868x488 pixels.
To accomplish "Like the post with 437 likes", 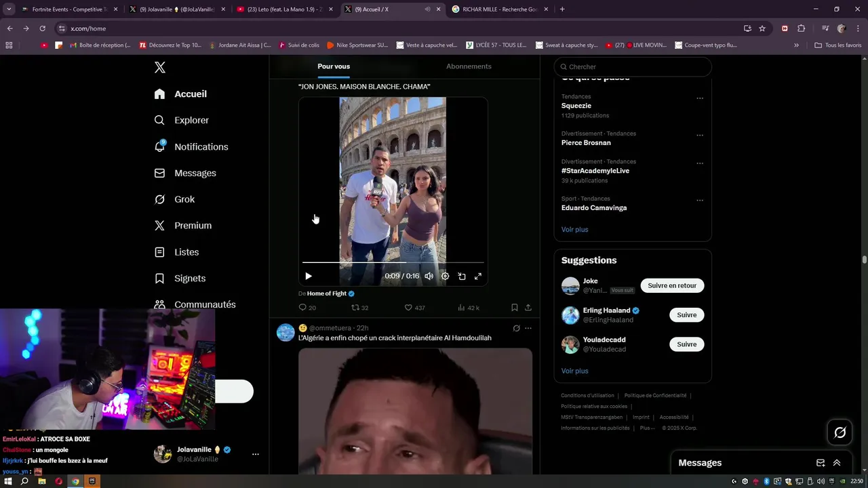I will pos(414,308).
